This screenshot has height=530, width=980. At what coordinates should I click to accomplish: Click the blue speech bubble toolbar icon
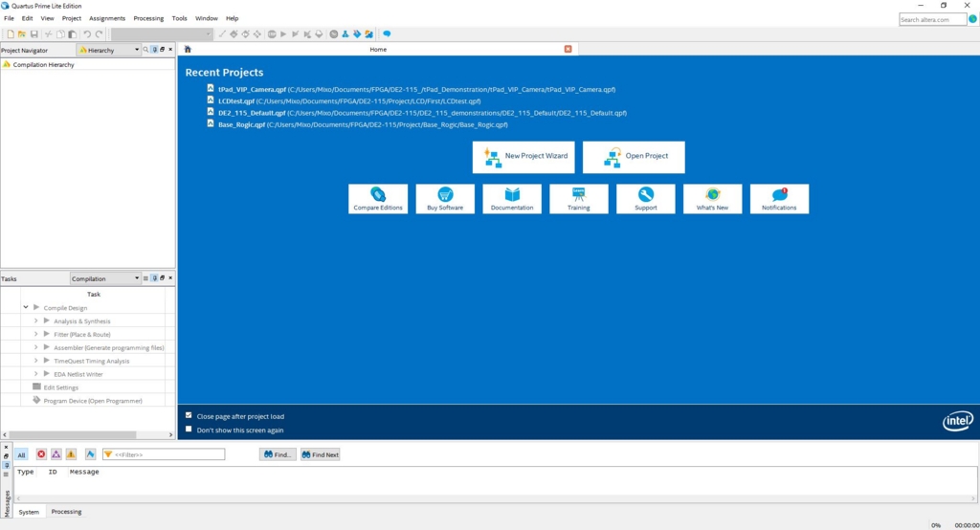[387, 33]
